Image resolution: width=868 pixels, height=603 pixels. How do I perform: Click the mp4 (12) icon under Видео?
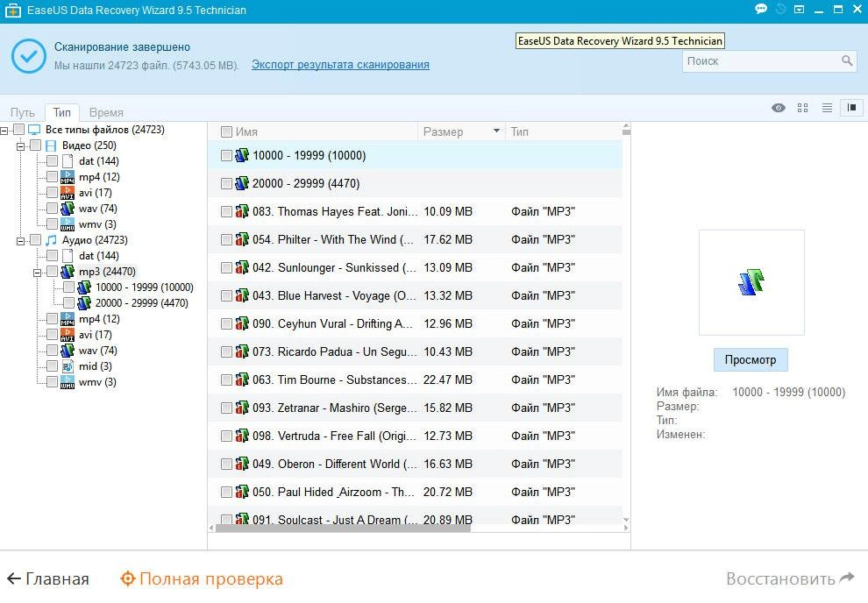68,177
